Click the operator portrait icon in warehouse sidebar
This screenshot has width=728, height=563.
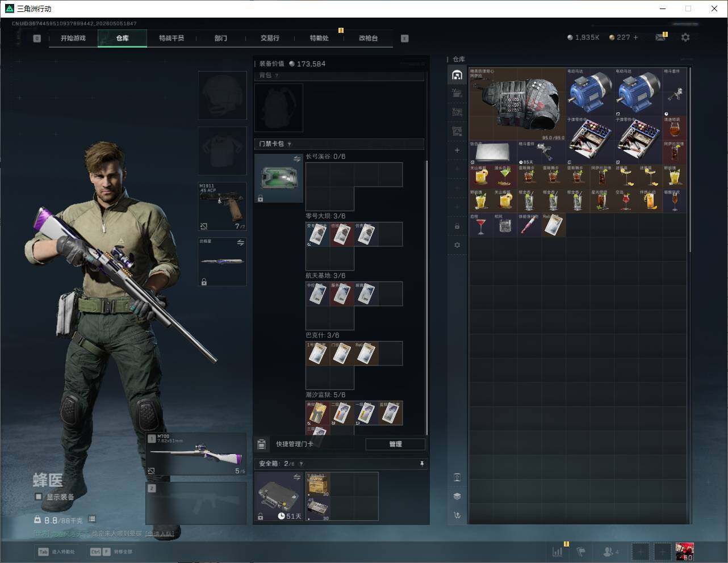457,477
